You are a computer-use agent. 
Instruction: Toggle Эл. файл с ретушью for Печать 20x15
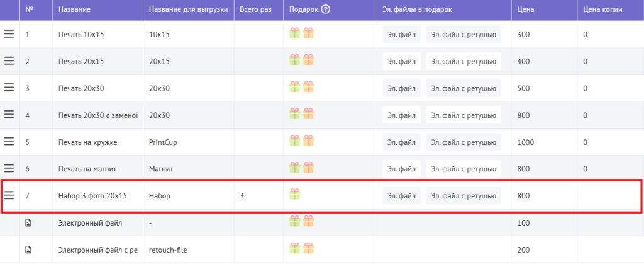tap(464, 61)
